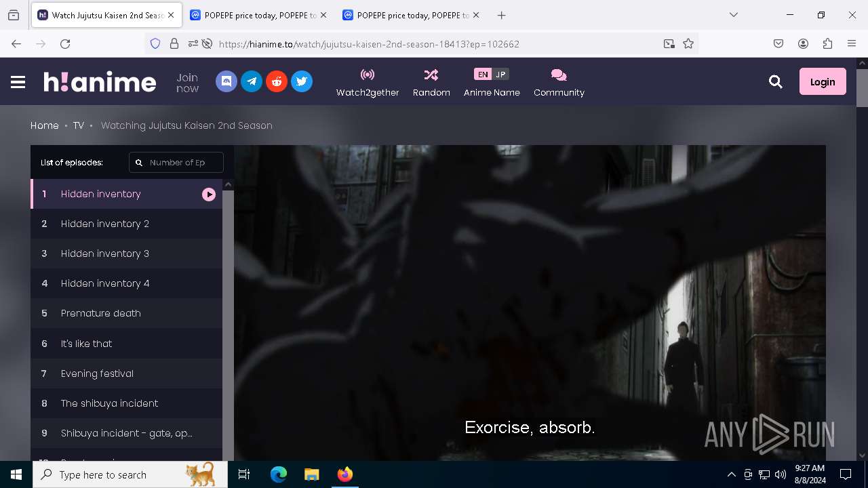The height and width of the screenshot is (488, 868).
Task: Switch anime names to JP
Action: pos(500,75)
